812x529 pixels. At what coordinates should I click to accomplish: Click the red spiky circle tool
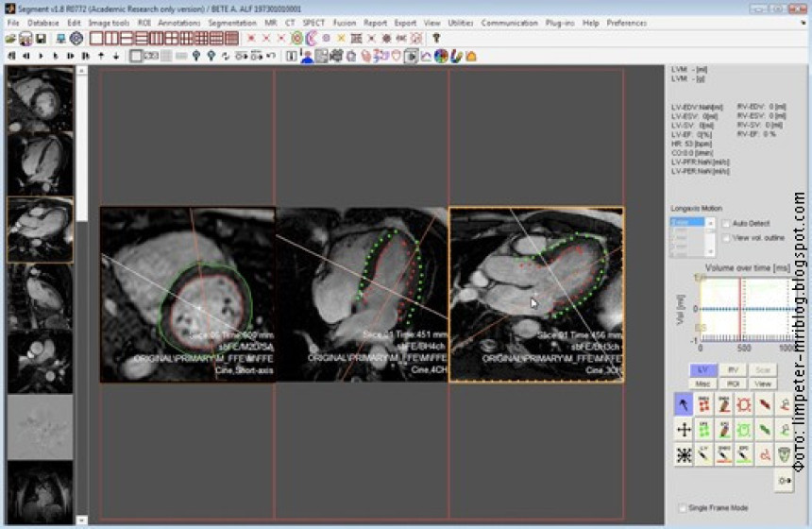tap(744, 404)
